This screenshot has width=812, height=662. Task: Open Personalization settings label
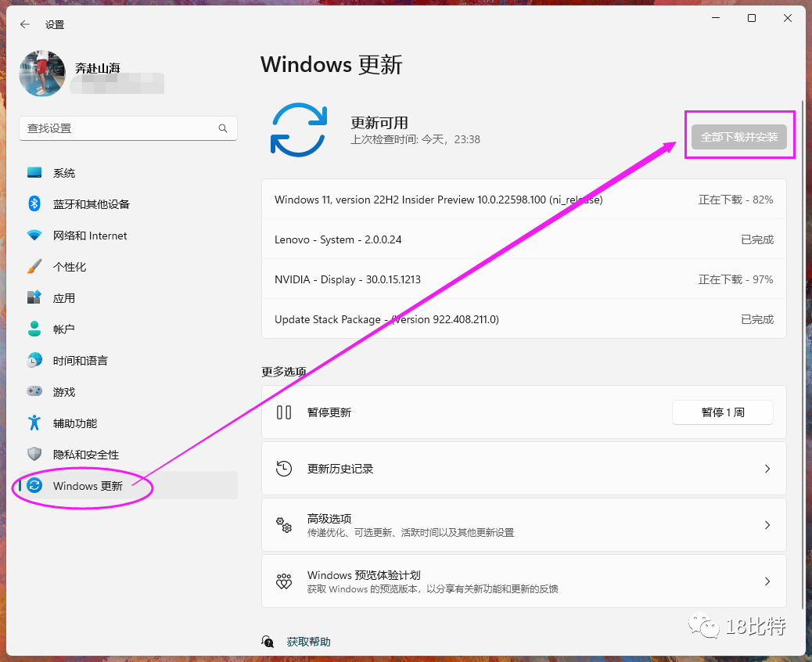(x=70, y=267)
